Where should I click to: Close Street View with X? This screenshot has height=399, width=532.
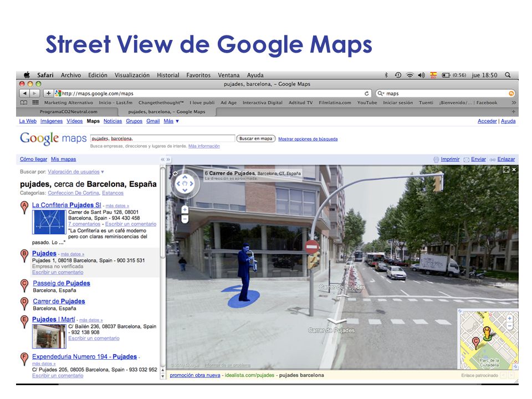(x=514, y=170)
